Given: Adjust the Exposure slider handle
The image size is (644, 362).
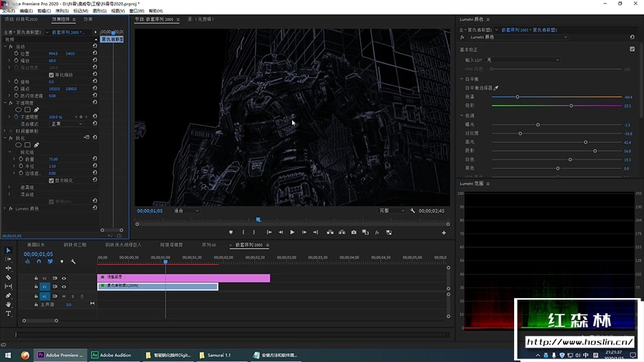Looking at the screenshot, I should (537, 125).
